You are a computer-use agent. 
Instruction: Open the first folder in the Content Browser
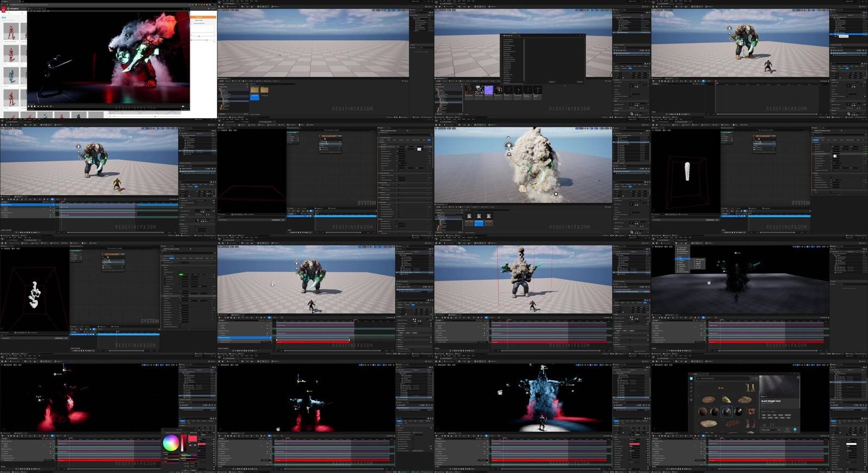click(255, 90)
